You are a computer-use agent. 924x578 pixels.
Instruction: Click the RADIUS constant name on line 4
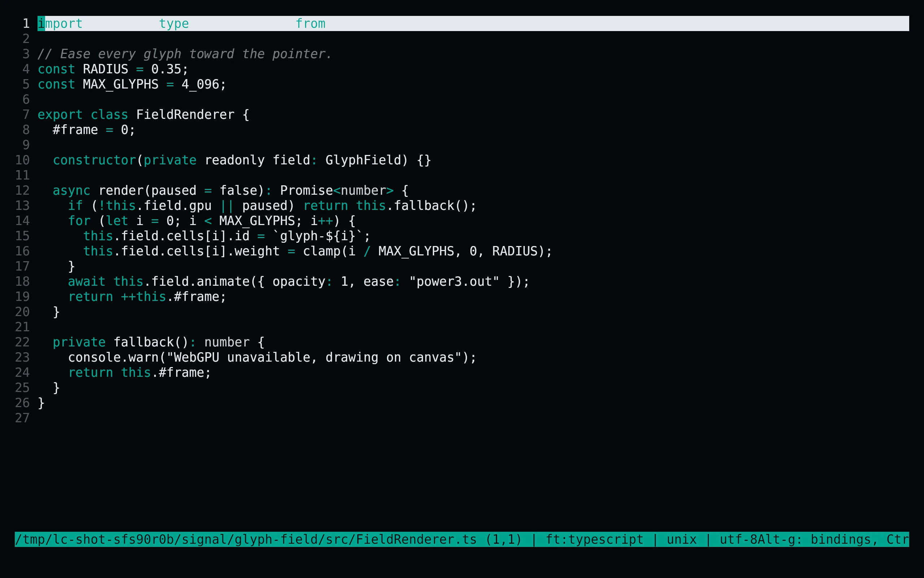click(105, 69)
